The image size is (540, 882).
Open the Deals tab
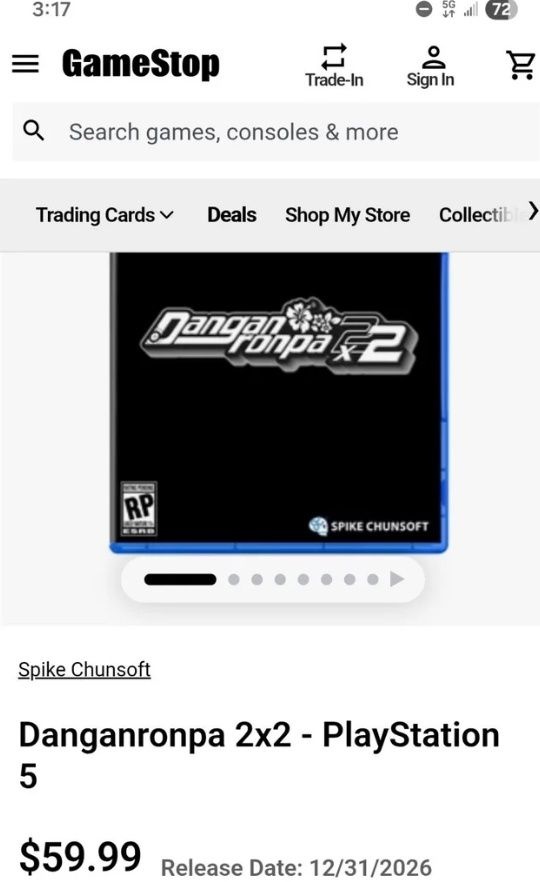coord(232,215)
